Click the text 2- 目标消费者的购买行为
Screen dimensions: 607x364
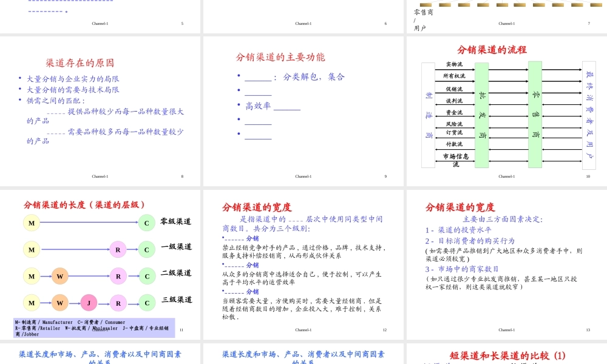470,241
